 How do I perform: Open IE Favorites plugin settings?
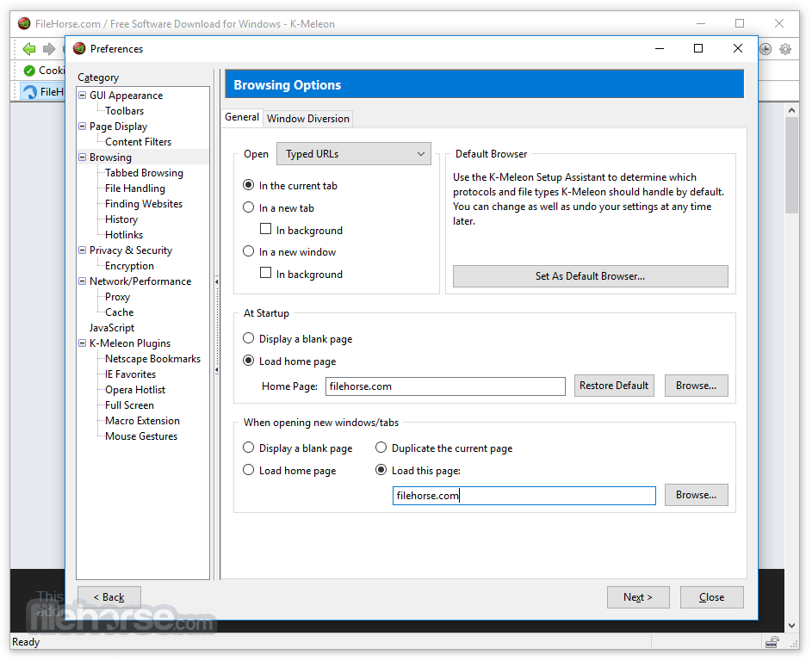(131, 374)
